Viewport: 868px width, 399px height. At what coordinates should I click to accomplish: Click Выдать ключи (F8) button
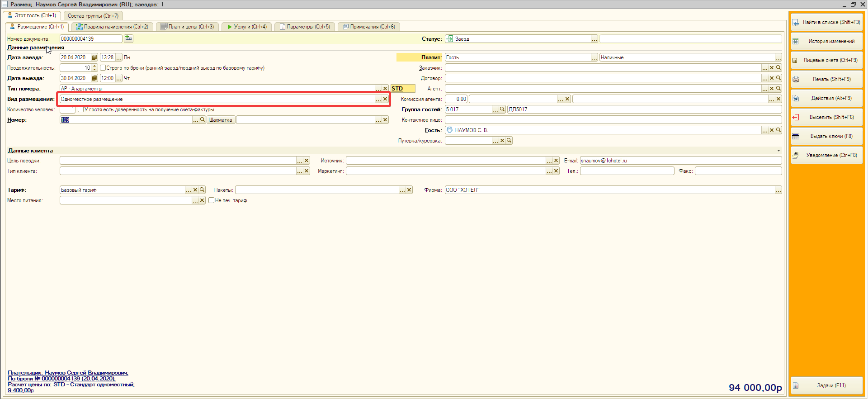[x=826, y=136]
